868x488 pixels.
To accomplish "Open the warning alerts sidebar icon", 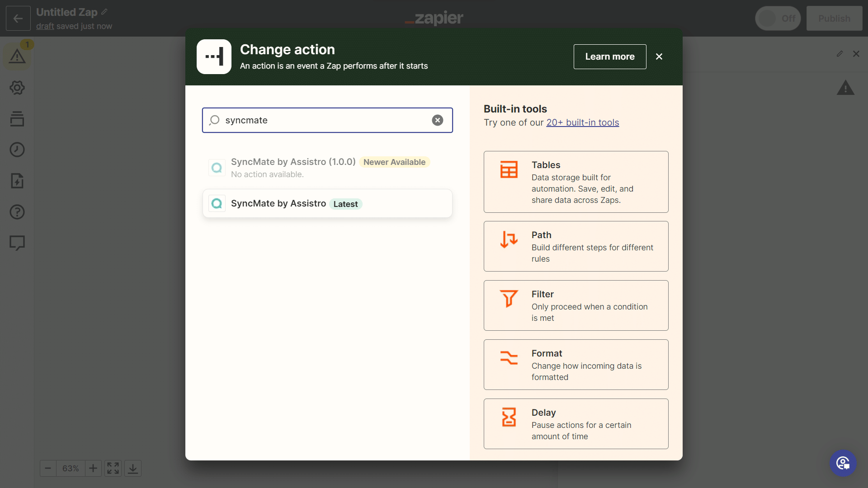I will coord(17,56).
